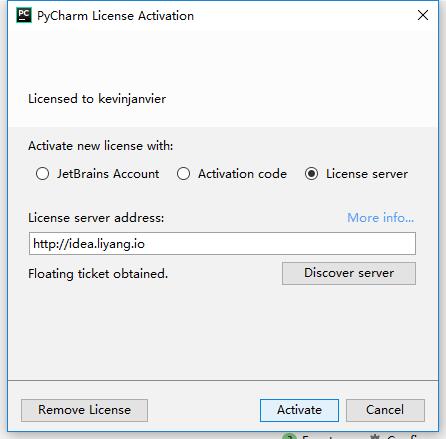Click the Remove License button

[84, 410]
